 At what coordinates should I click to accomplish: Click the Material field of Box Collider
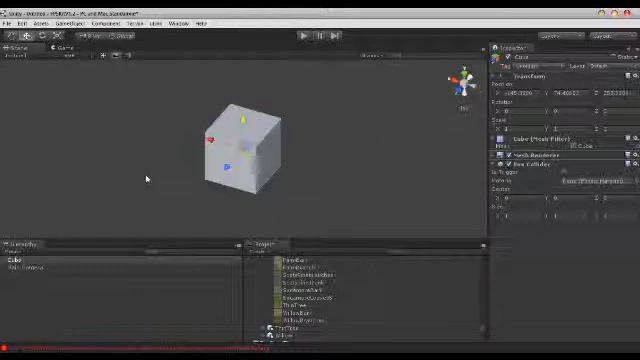click(597, 181)
